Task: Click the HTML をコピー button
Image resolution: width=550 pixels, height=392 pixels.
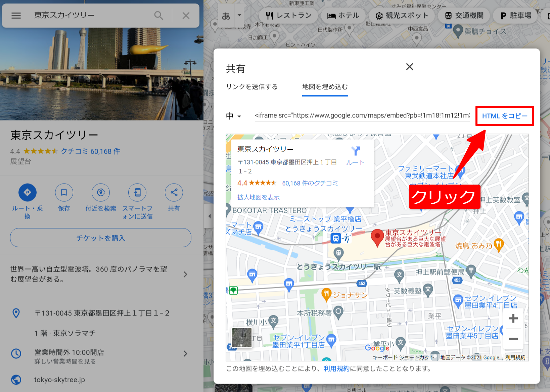Action: (x=505, y=116)
